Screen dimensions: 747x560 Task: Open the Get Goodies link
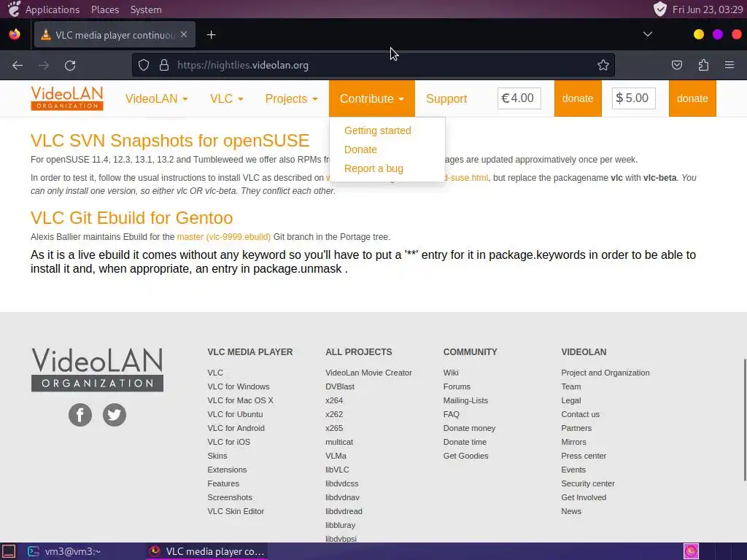click(x=465, y=456)
